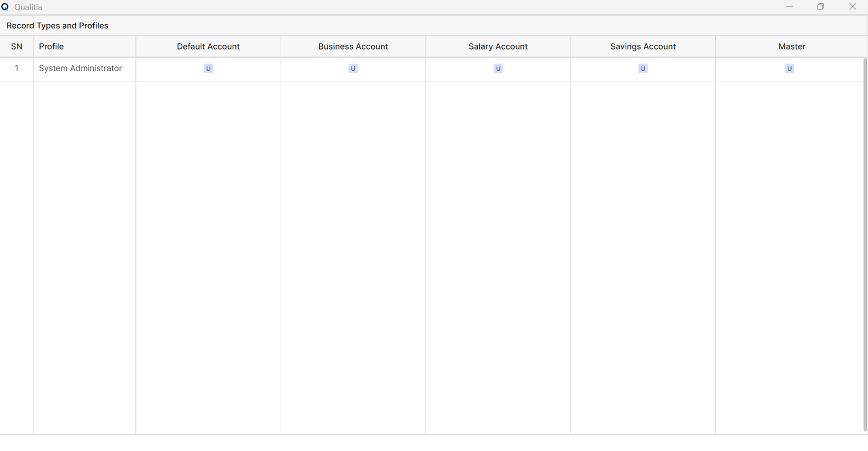The image size is (868, 451).
Task: Click the vertical scrollbar on the right
Action: pyautogui.click(x=865, y=245)
